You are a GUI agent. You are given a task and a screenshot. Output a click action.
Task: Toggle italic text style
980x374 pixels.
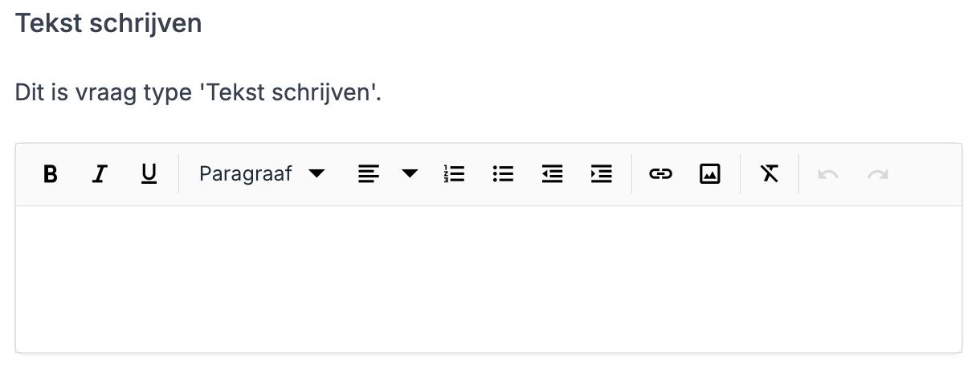click(100, 174)
